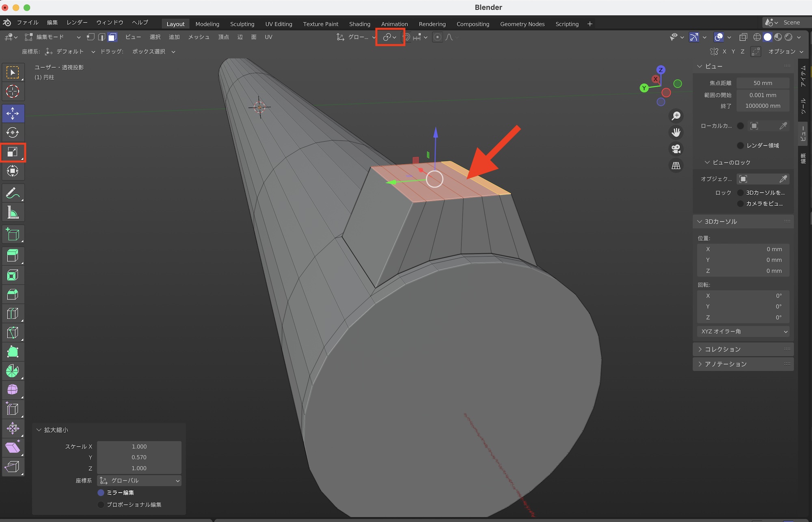Toggle レンダー領域 checkbox
Screen dimensions: 812x522
pos(740,145)
